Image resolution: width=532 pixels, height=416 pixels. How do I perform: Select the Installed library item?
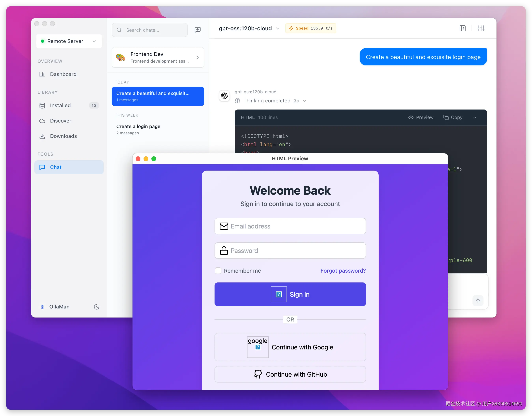tap(60, 105)
